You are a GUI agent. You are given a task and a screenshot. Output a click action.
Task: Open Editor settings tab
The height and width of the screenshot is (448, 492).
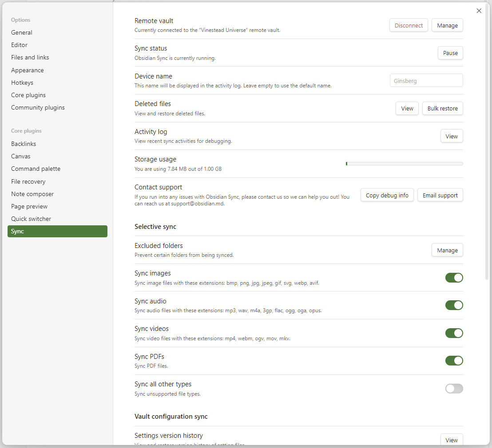coord(57,45)
